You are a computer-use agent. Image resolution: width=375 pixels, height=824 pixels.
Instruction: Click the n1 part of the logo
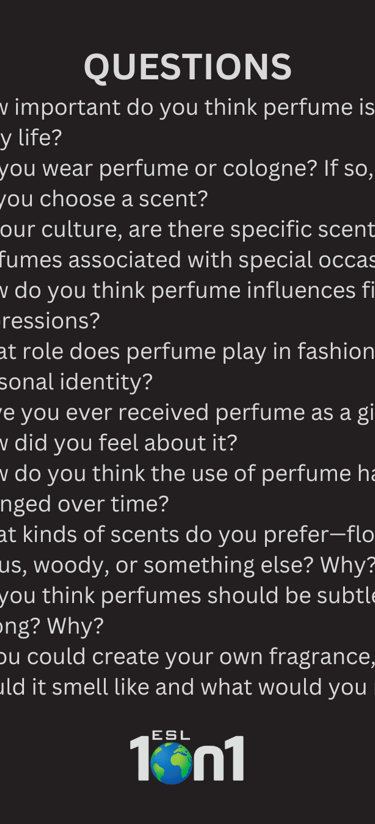click(219, 758)
